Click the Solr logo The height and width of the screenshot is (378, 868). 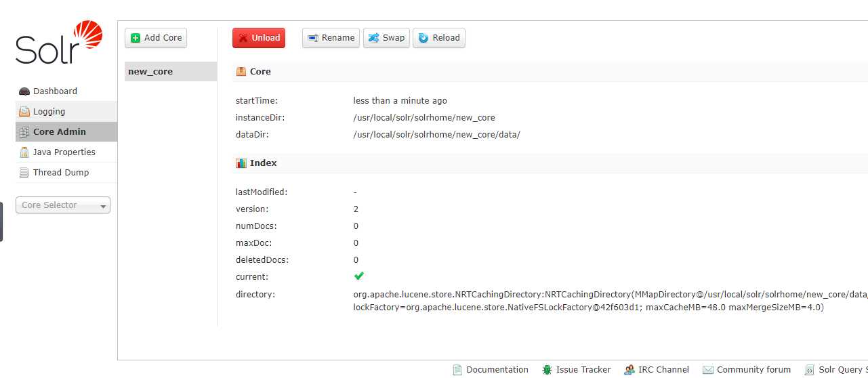[x=59, y=43]
